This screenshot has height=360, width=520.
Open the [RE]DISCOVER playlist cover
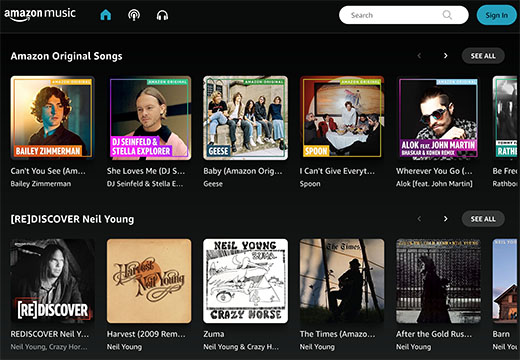click(52, 281)
